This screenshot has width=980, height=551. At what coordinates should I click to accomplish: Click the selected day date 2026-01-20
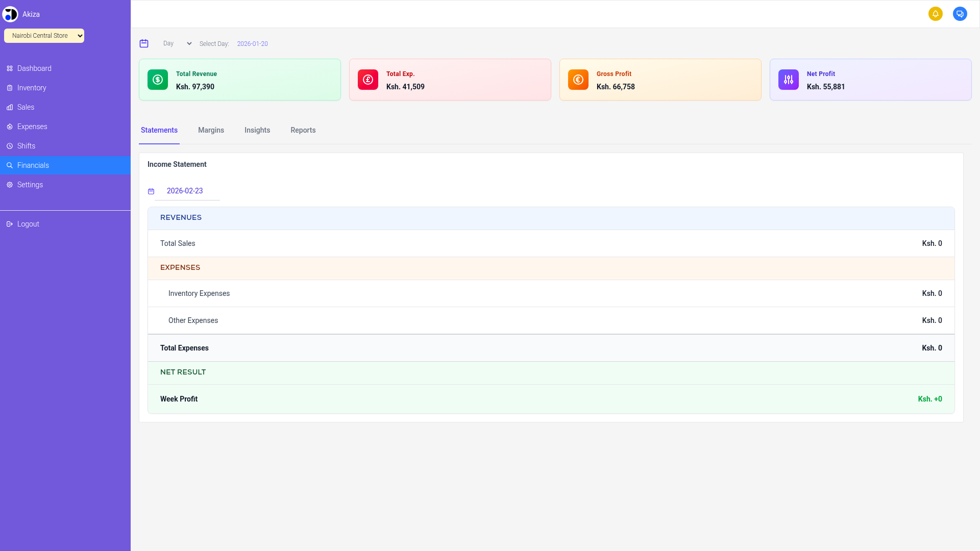pyautogui.click(x=252, y=43)
